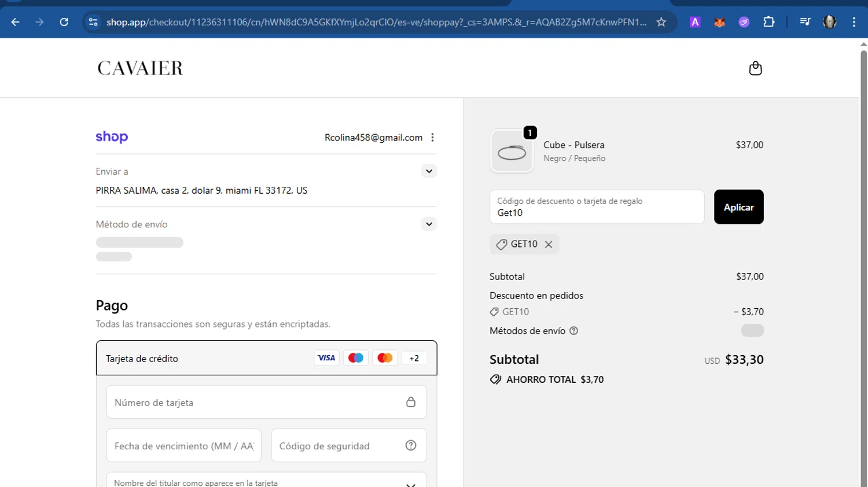Click the Visa card logo
Screen dimensions: 868x487
(x=326, y=358)
